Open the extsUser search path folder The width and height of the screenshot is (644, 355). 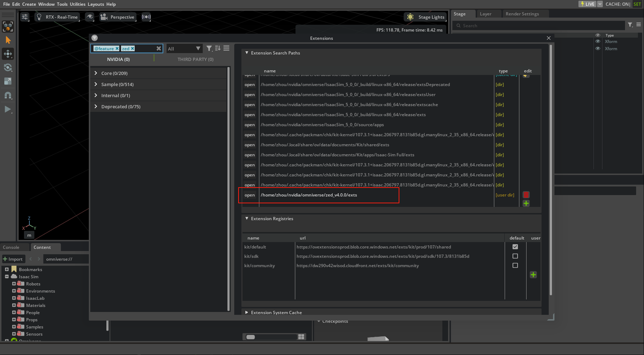coord(250,95)
